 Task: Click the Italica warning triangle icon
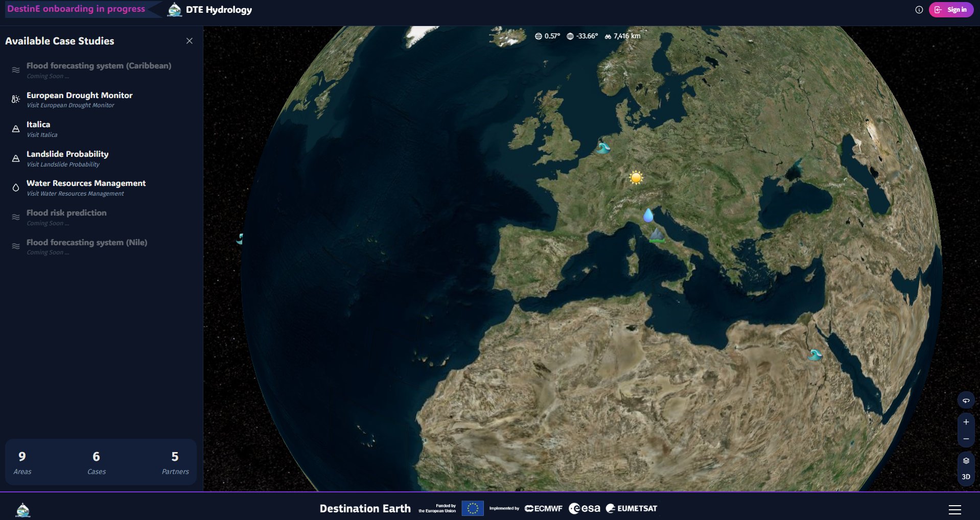click(16, 129)
